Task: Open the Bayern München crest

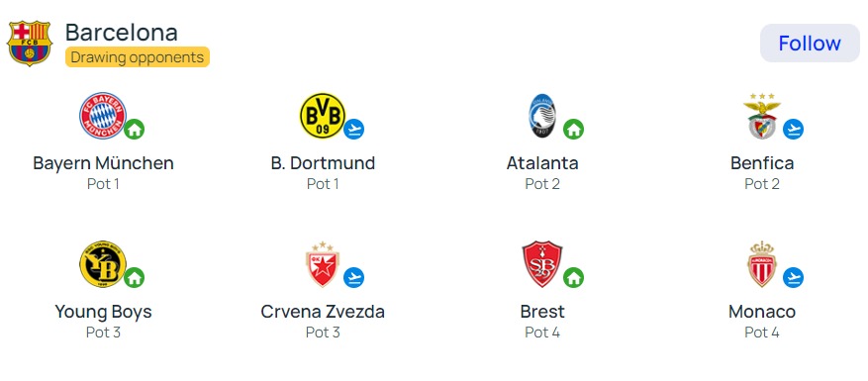Action: [102, 116]
